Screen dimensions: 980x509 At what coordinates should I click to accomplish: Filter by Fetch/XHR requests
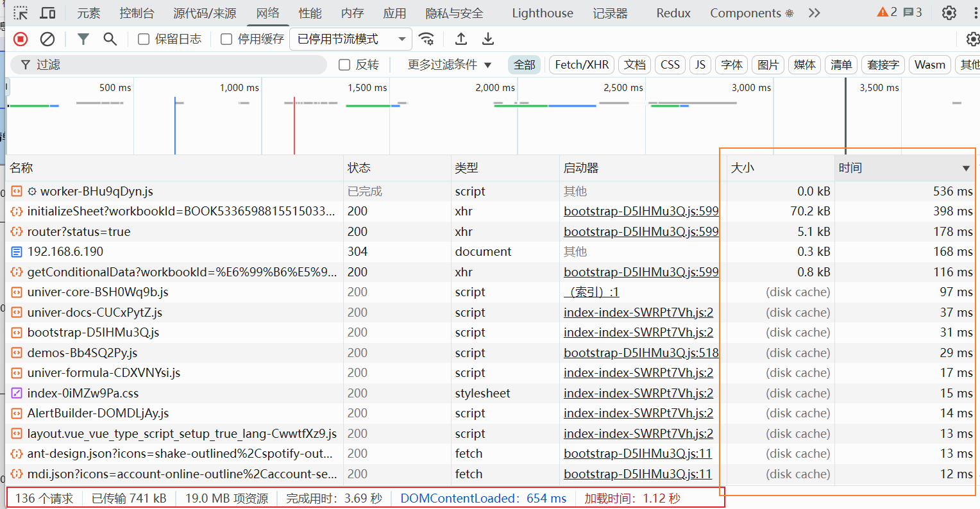tap(582, 65)
